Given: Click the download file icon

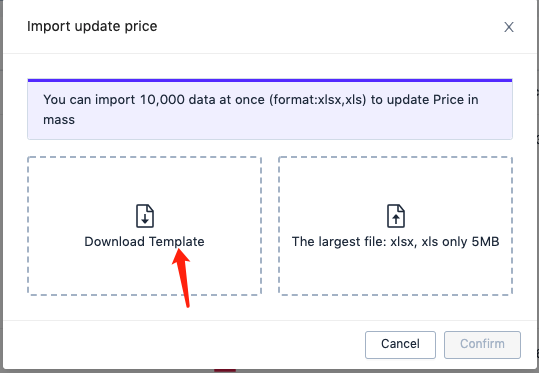Looking at the screenshot, I should click(x=145, y=216).
